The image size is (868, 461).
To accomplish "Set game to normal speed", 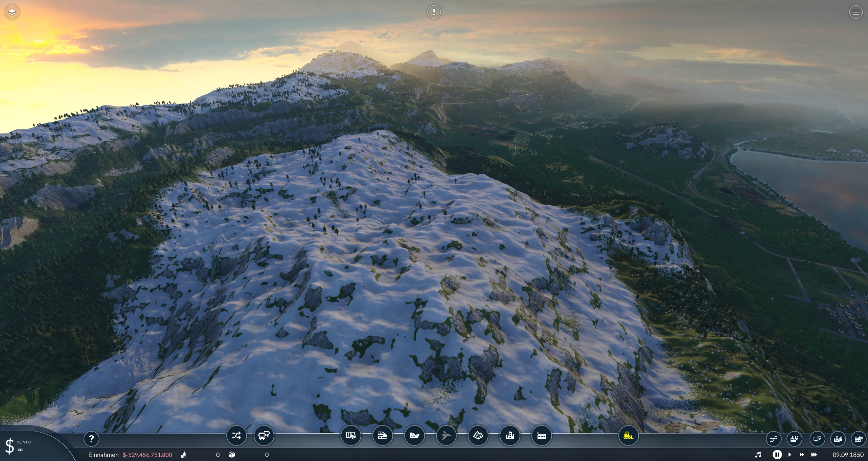I will pos(790,455).
